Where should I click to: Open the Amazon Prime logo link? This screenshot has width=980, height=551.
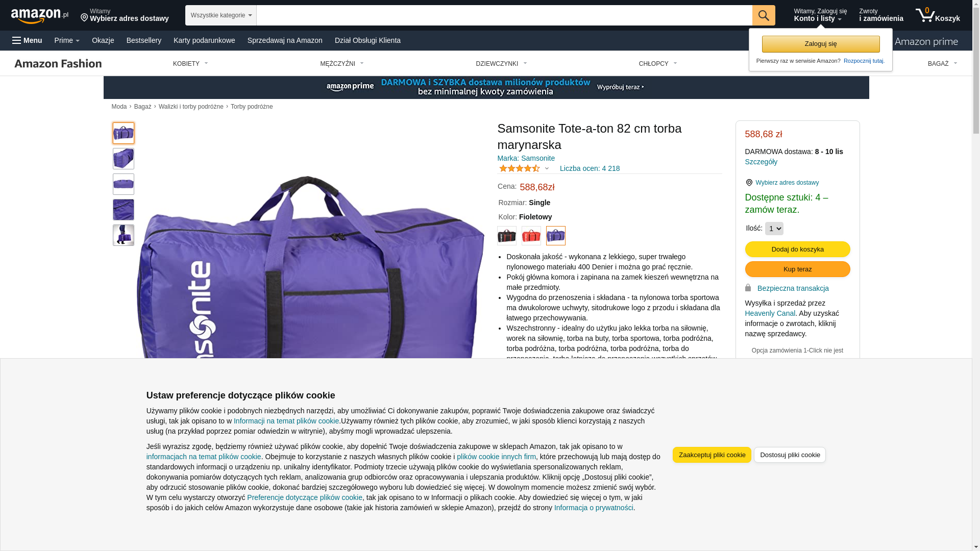926,41
